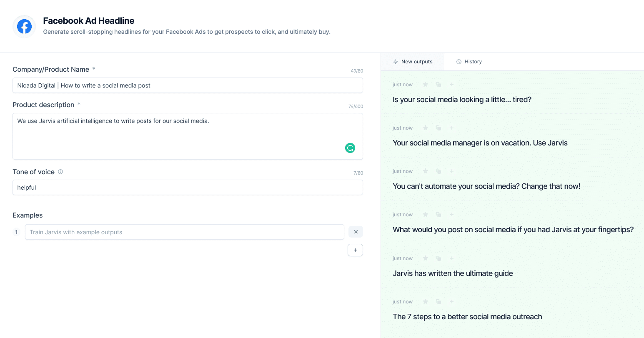Click the Company/Product Name input field

coord(188,85)
